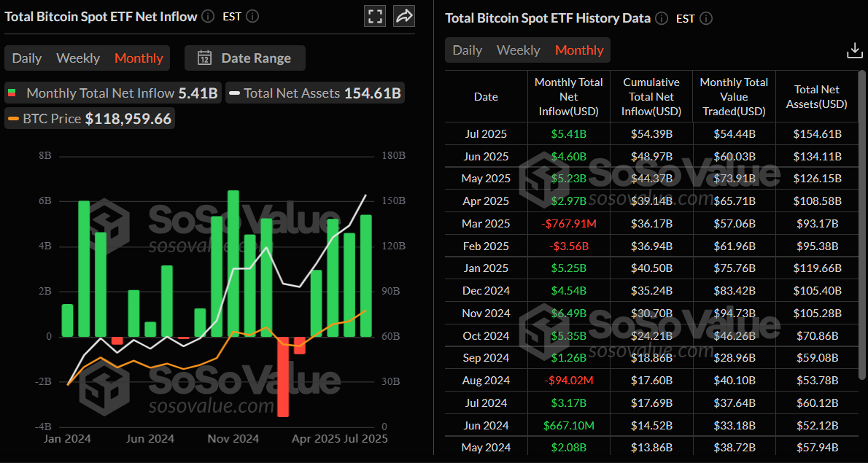Click the Nov 2024 date cell in table
This screenshot has height=463, width=868.
486,314
